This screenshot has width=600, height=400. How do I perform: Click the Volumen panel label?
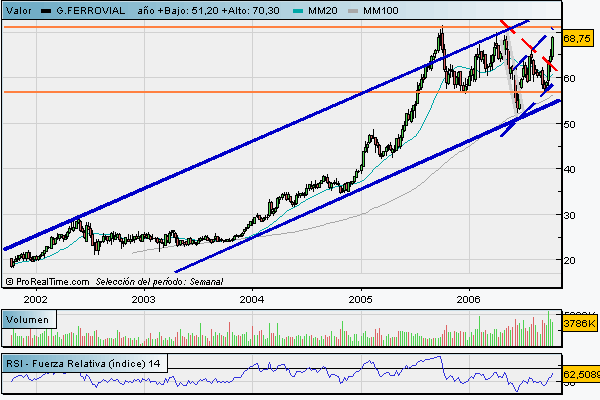[28, 320]
